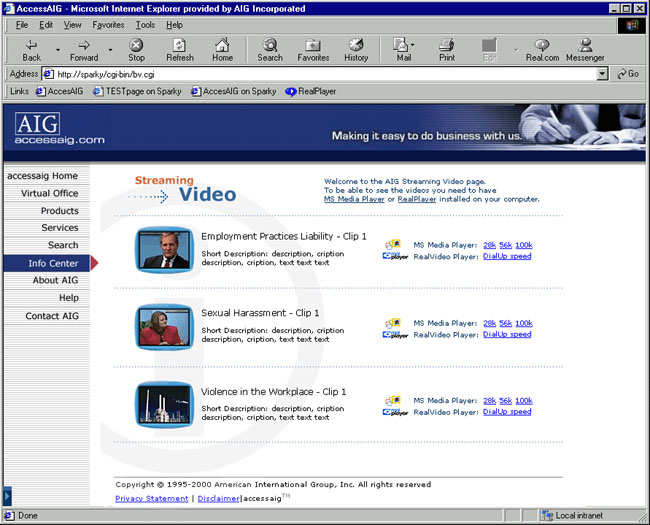650x525 pixels.
Task: Open the Tools menu
Action: coord(145,24)
